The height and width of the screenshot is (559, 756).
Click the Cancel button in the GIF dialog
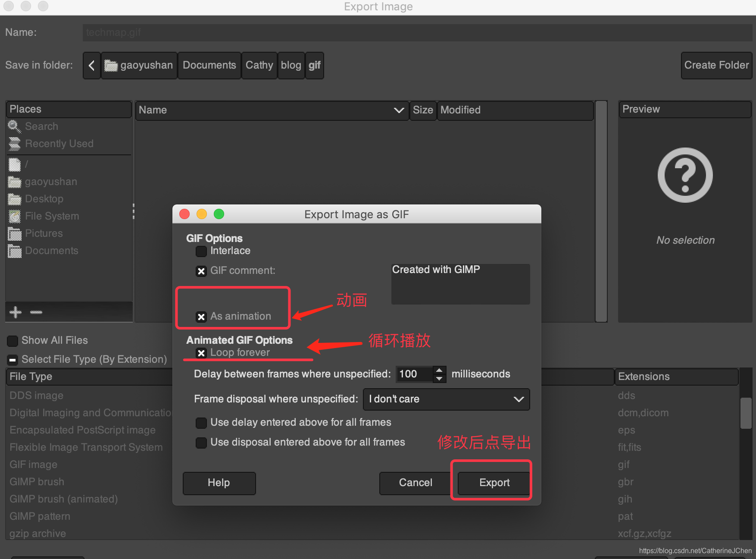[x=415, y=483]
